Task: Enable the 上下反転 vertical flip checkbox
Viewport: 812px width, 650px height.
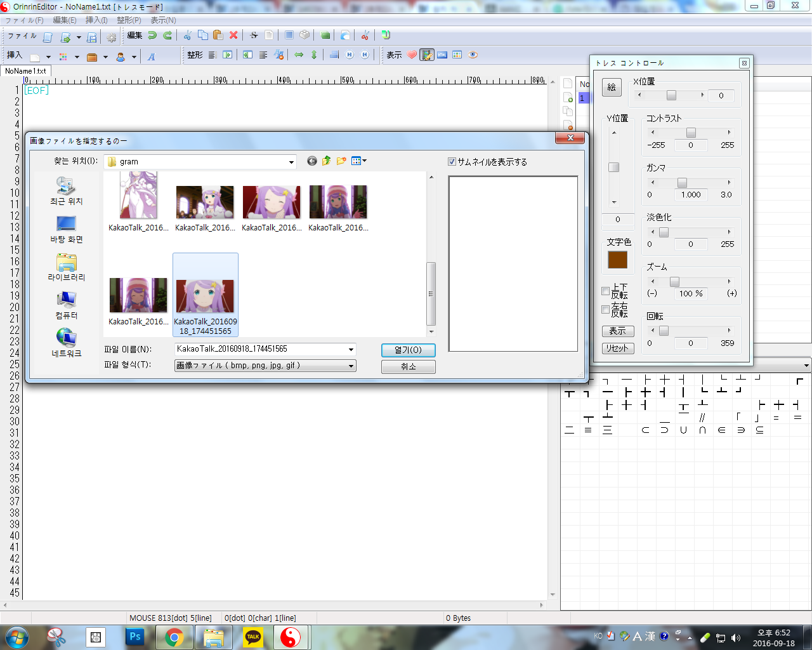Action: coord(605,291)
